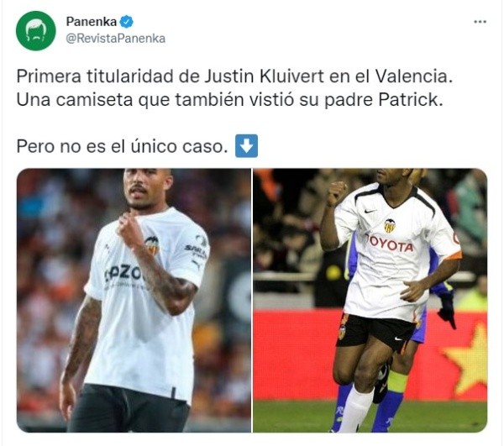Click the Toyota sponsor logo on shirt

(391, 244)
